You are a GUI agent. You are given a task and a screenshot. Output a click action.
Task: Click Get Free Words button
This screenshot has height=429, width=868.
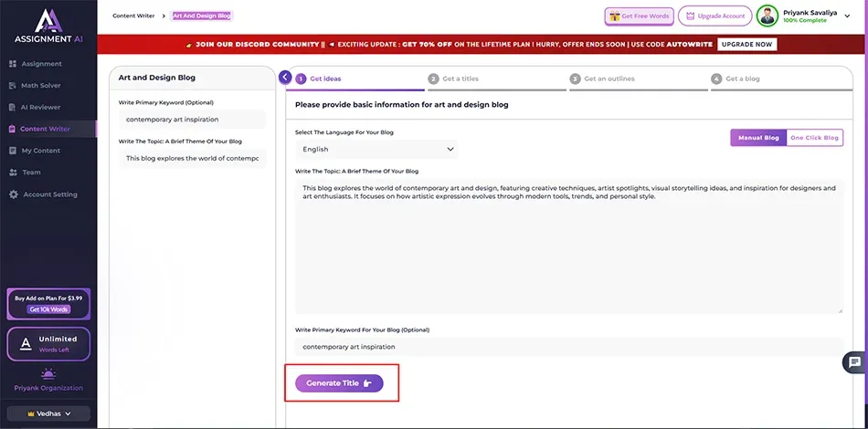click(x=639, y=16)
